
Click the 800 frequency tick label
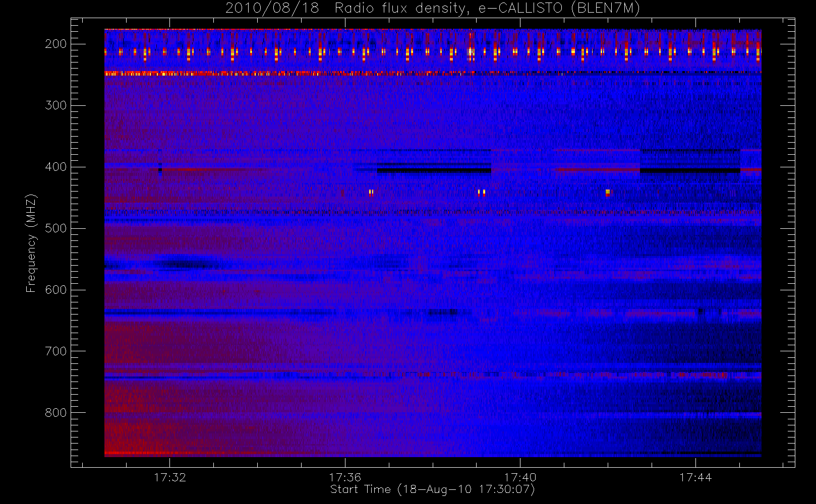[x=56, y=413]
